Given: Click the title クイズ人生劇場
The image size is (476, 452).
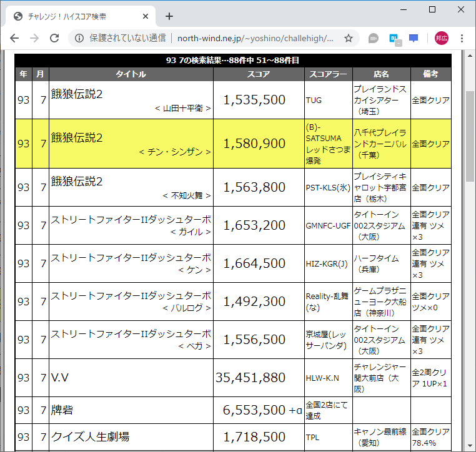Looking at the screenshot, I should [90, 437].
